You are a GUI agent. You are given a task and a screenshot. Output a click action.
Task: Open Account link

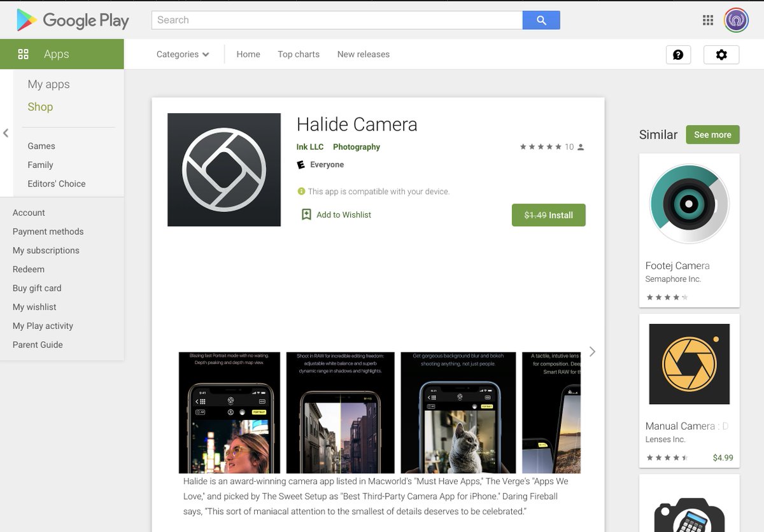(x=29, y=213)
